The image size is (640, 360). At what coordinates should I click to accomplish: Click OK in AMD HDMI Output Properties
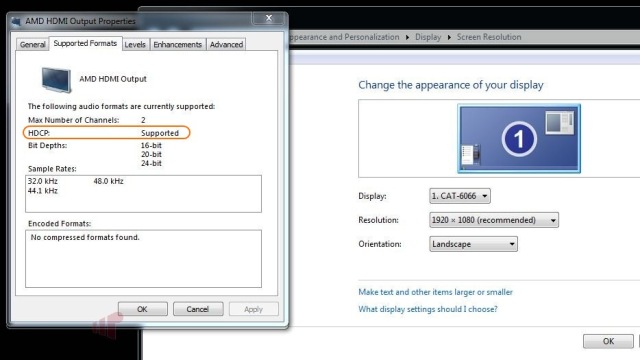click(142, 309)
